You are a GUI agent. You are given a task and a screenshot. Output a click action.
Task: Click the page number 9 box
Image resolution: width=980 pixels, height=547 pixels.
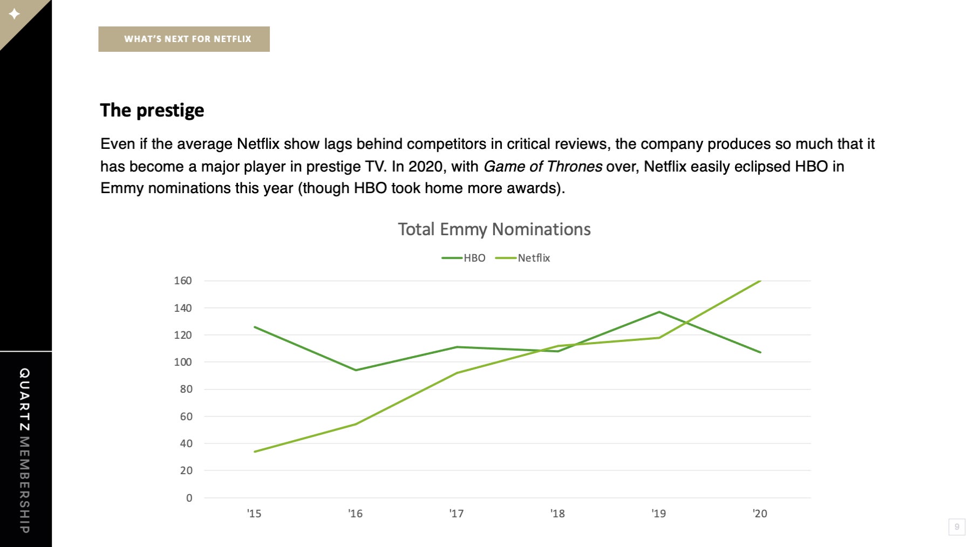(x=957, y=527)
